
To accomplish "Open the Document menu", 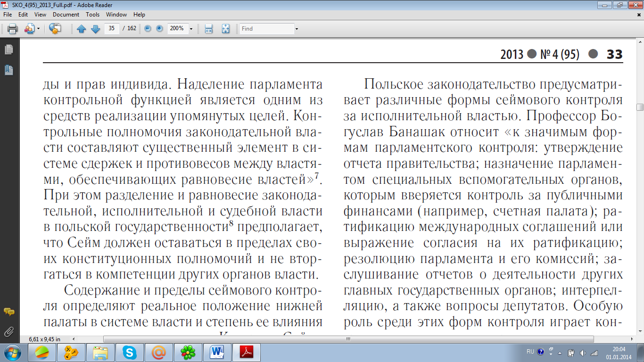I will tap(66, 15).
